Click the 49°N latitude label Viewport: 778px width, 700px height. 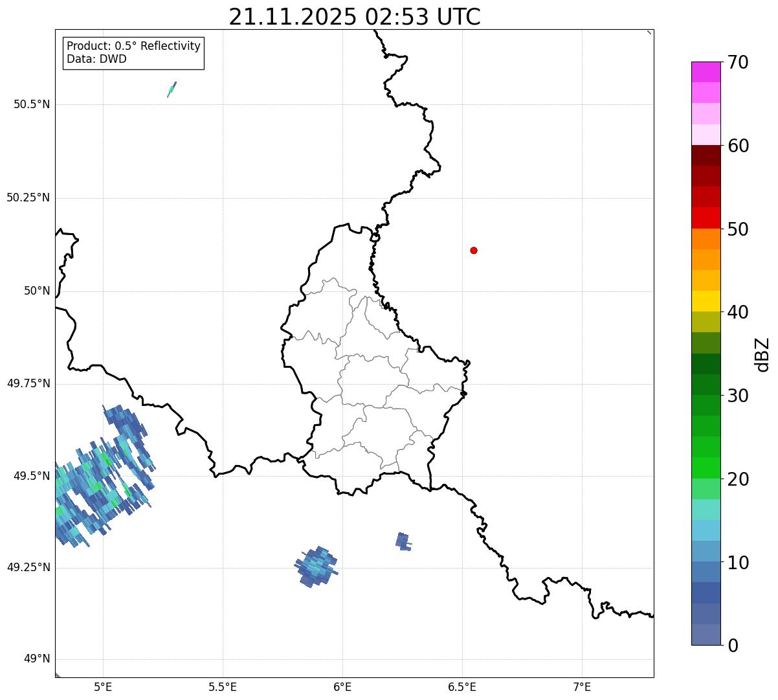[37, 659]
